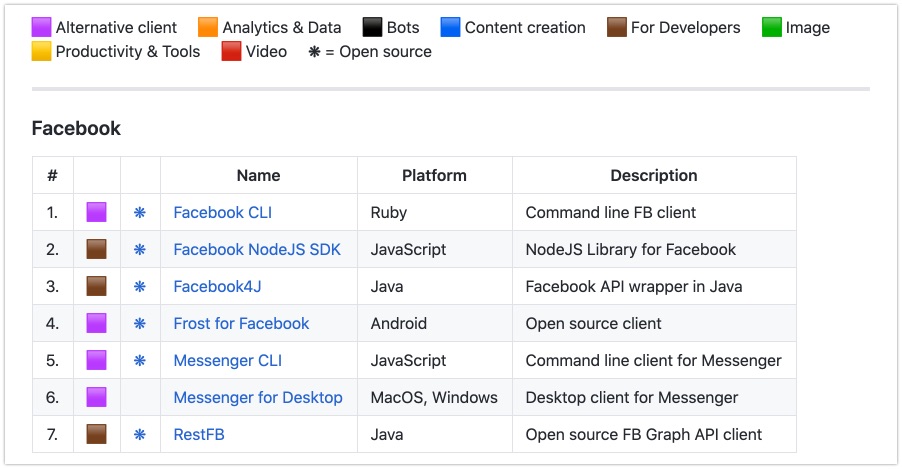Viewport: 902px width, 469px height.
Task: Open the Facebook NodeJS SDK link
Action: point(257,249)
